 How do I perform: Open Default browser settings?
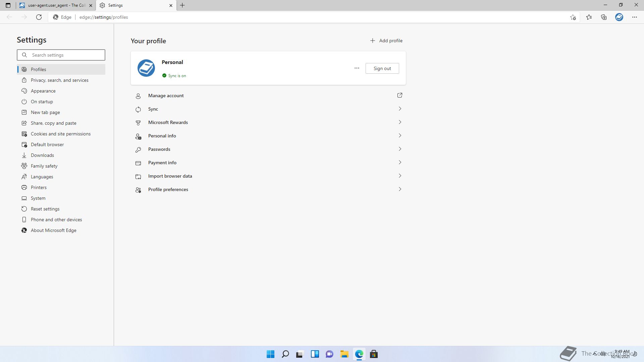tap(61, 144)
